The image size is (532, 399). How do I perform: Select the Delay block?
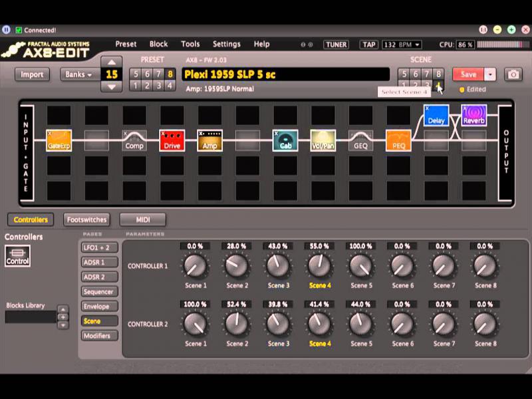436,115
